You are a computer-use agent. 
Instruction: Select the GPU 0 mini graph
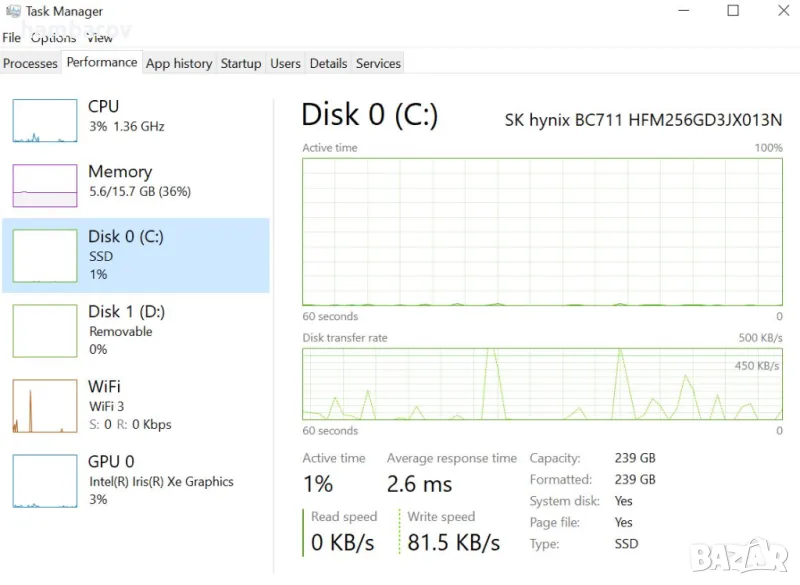45,480
